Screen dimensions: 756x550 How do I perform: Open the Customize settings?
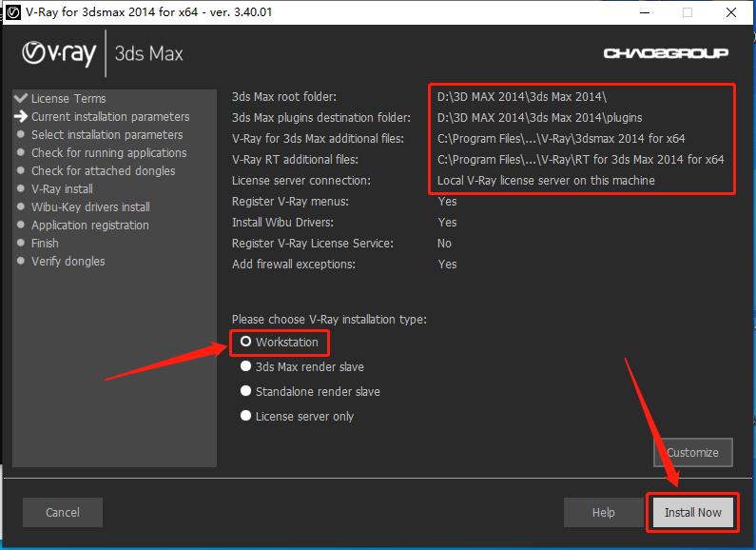tap(692, 452)
